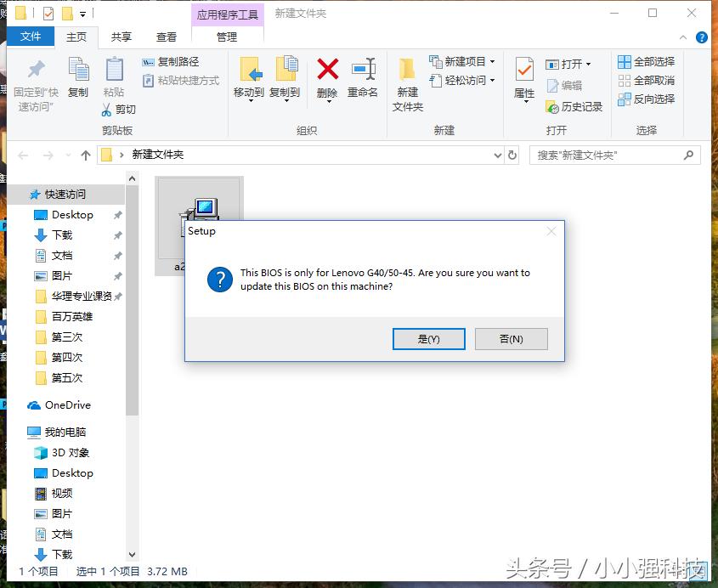Collapse the ribbon using the chevron
Image resolution: width=718 pixels, height=588 pixels.
[683, 37]
